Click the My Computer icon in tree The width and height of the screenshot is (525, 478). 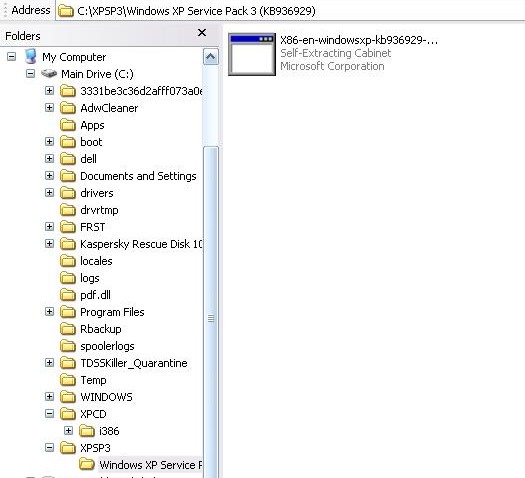[31, 57]
